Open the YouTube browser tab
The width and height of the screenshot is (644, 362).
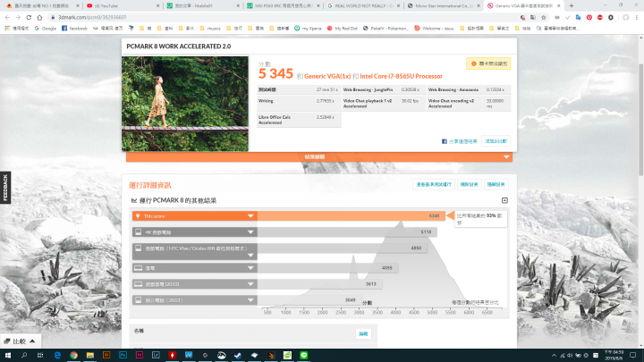119,5
